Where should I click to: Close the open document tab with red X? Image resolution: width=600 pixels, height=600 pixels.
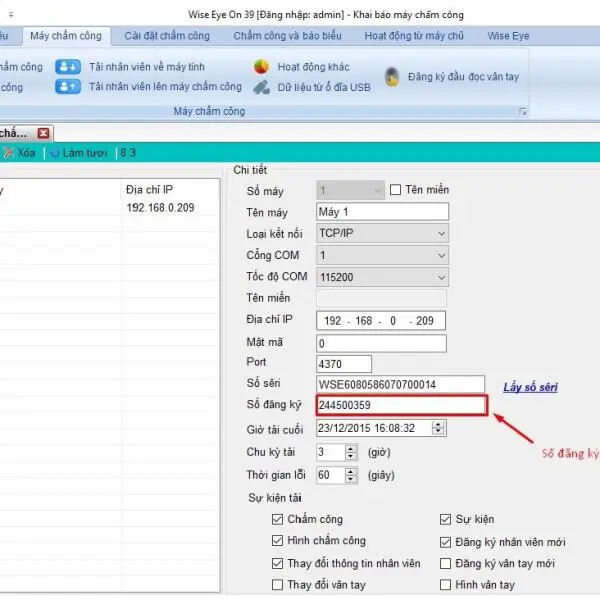pyautogui.click(x=43, y=133)
